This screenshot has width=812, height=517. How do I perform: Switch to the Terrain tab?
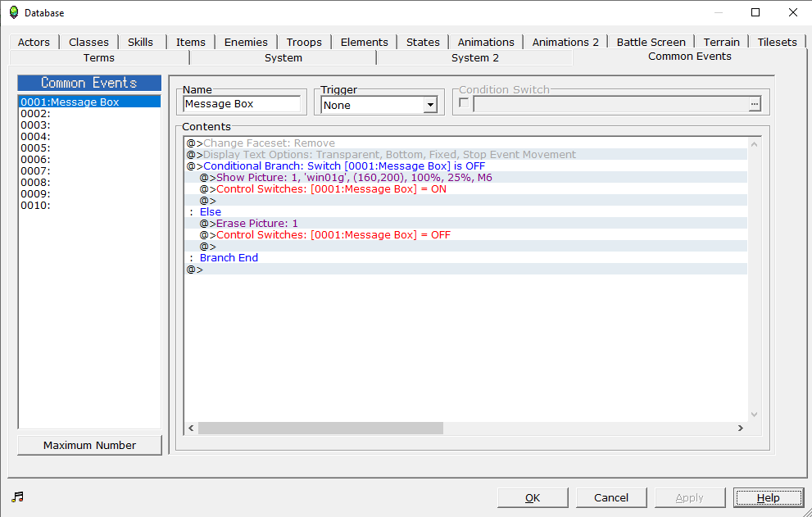click(x=721, y=42)
